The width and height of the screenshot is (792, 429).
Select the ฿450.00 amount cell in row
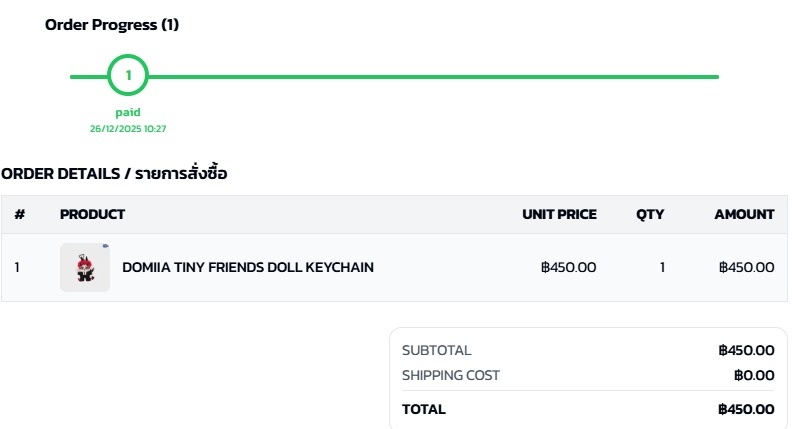(x=746, y=267)
